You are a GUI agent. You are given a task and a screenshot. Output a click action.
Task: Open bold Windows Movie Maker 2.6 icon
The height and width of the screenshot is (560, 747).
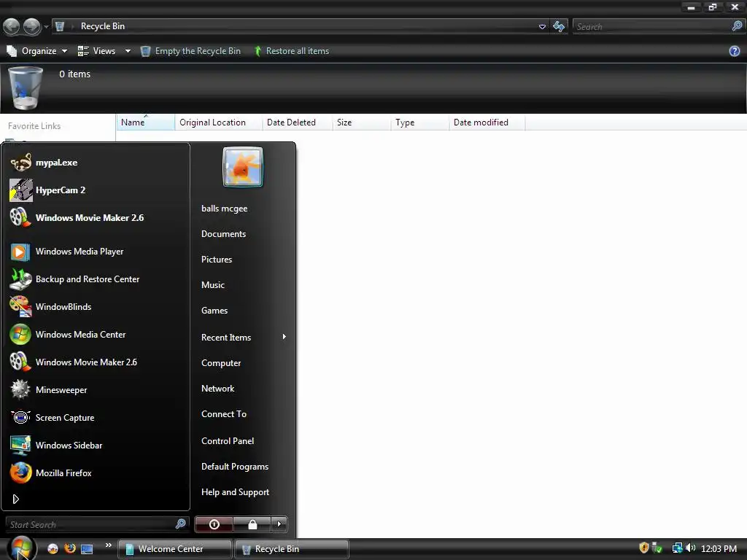(x=21, y=217)
